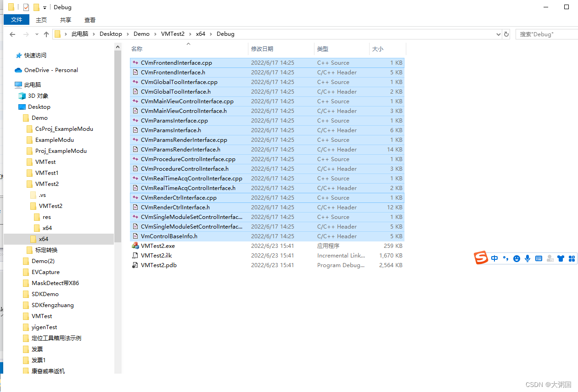Open Sogou toolbox grid icon
578x392 pixels.
click(572, 258)
